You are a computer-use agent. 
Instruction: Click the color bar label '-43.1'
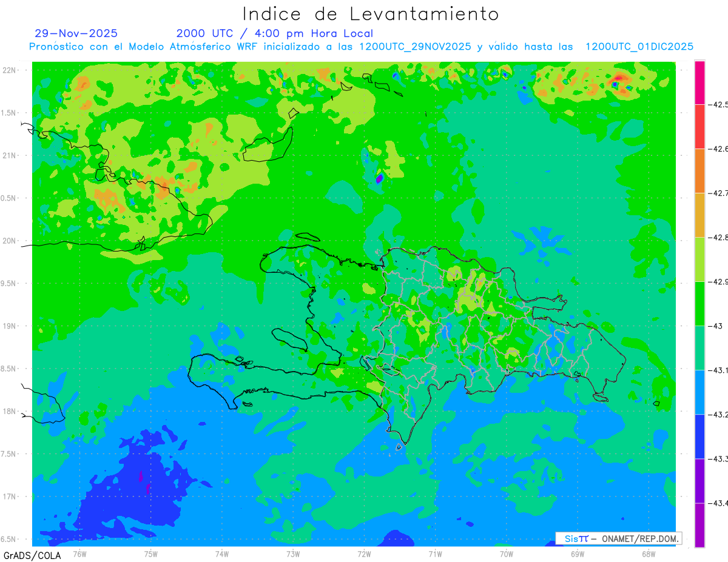719,370
